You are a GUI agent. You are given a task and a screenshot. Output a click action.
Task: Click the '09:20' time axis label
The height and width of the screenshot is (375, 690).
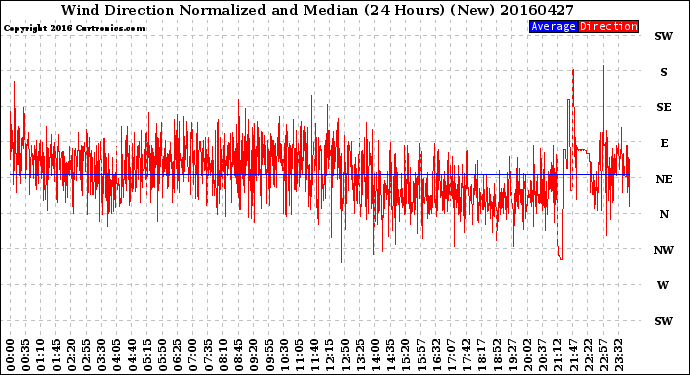253,355
